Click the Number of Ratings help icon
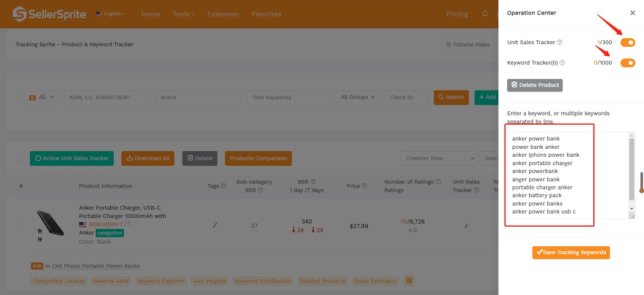 (x=438, y=182)
